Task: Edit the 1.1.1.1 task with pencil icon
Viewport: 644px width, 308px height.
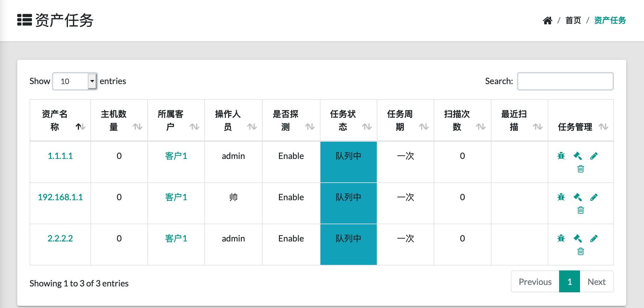Action: pos(594,156)
